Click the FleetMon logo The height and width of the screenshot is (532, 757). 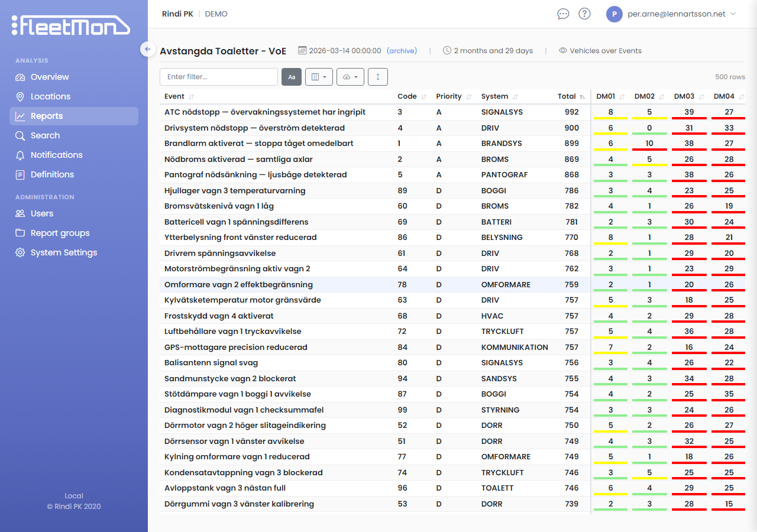(71, 25)
